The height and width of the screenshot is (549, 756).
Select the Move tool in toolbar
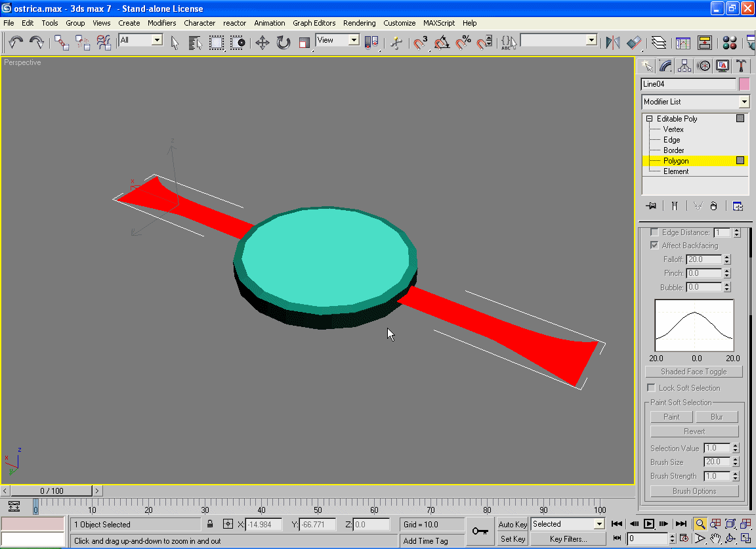coord(262,43)
